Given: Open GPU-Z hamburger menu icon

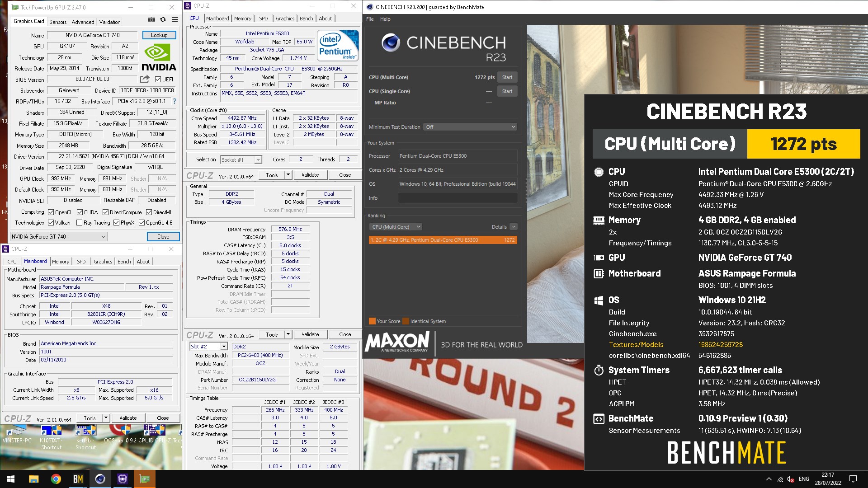Looking at the screenshot, I should 175,19.
